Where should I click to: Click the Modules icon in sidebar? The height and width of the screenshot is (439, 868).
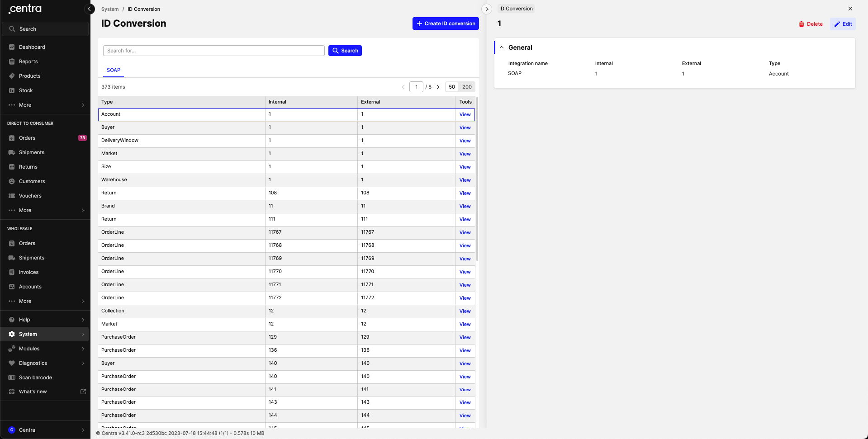tap(12, 349)
